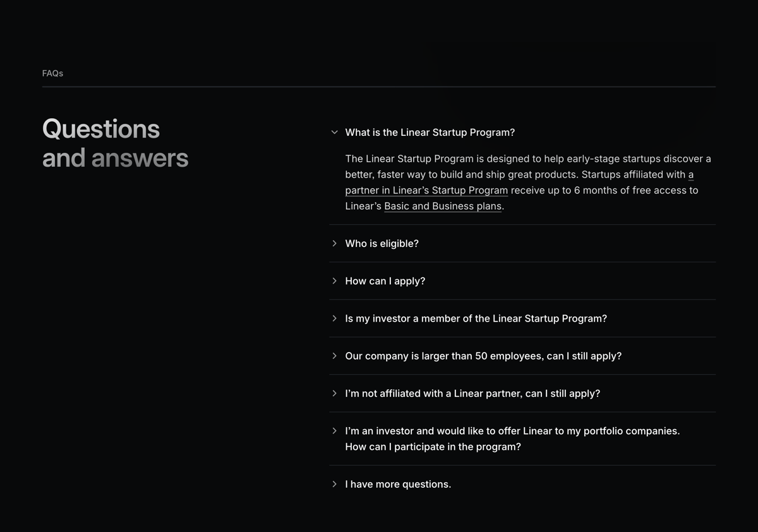The width and height of the screenshot is (758, 532).
Task: Expand 'I'm not affiliated with a Linear partner, can I still apply?'
Action: click(472, 393)
